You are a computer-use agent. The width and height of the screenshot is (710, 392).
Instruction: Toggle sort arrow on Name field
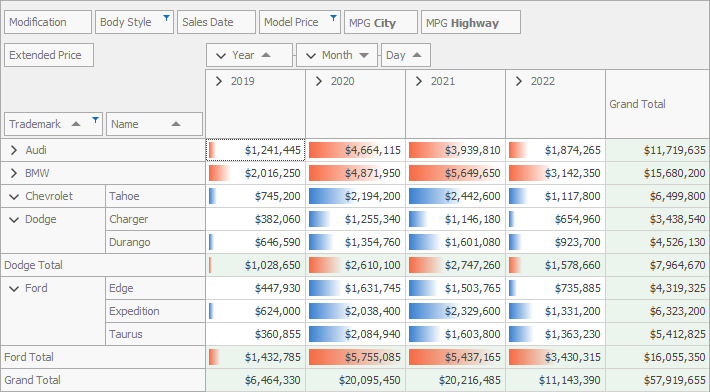[176, 124]
